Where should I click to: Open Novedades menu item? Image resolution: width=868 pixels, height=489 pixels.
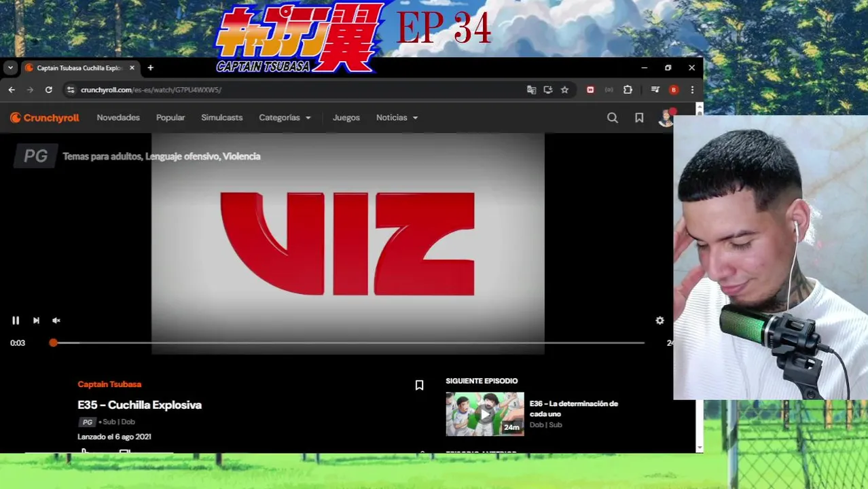pos(118,117)
